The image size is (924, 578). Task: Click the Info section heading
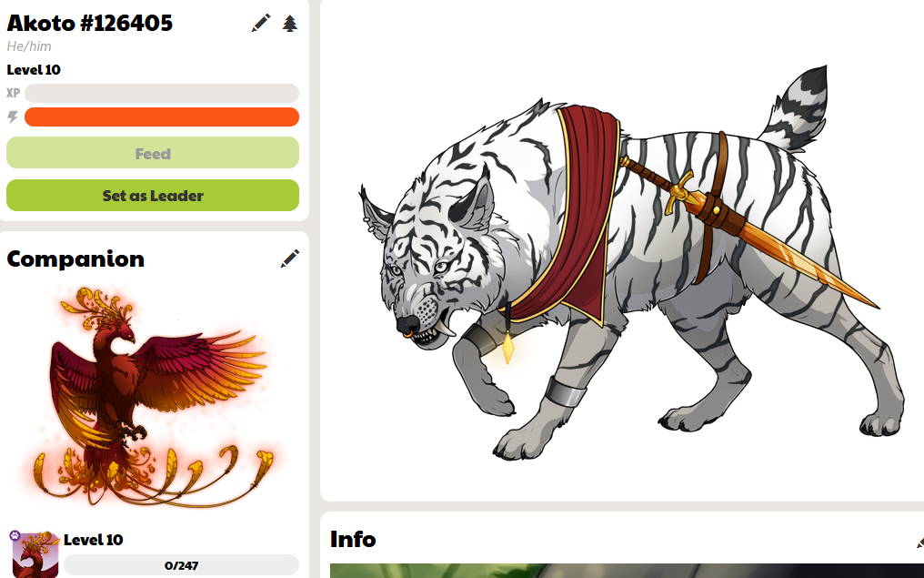353,539
